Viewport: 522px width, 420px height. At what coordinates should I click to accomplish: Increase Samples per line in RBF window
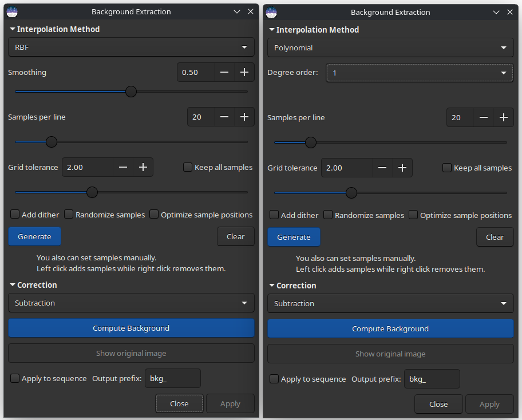[x=244, y=117]
